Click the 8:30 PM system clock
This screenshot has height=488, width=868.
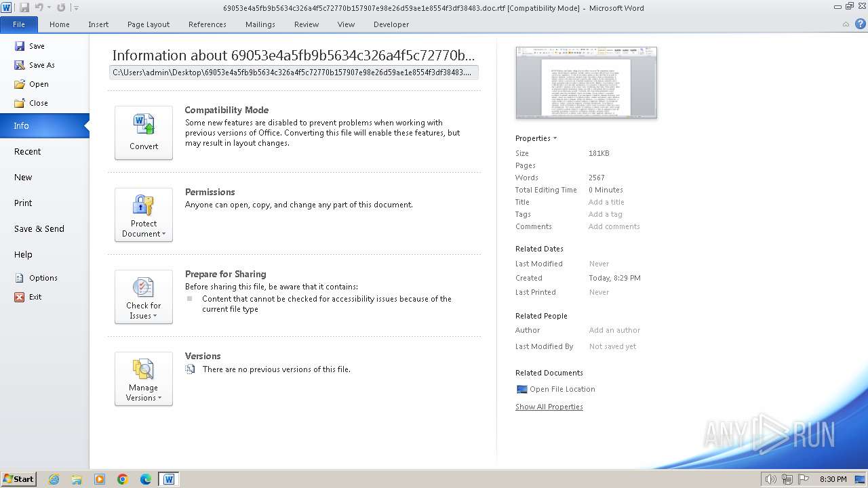pos(833,479)
